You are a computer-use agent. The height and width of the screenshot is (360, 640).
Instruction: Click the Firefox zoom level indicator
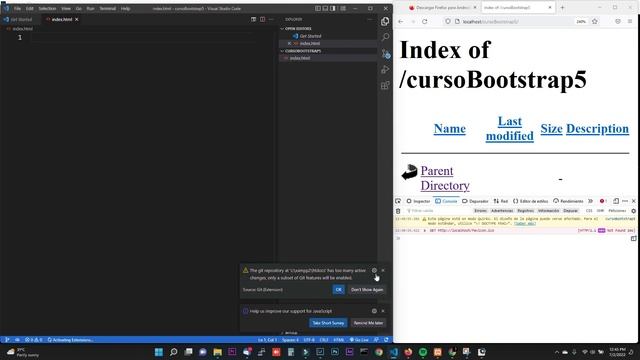click(x=581, y=22)
